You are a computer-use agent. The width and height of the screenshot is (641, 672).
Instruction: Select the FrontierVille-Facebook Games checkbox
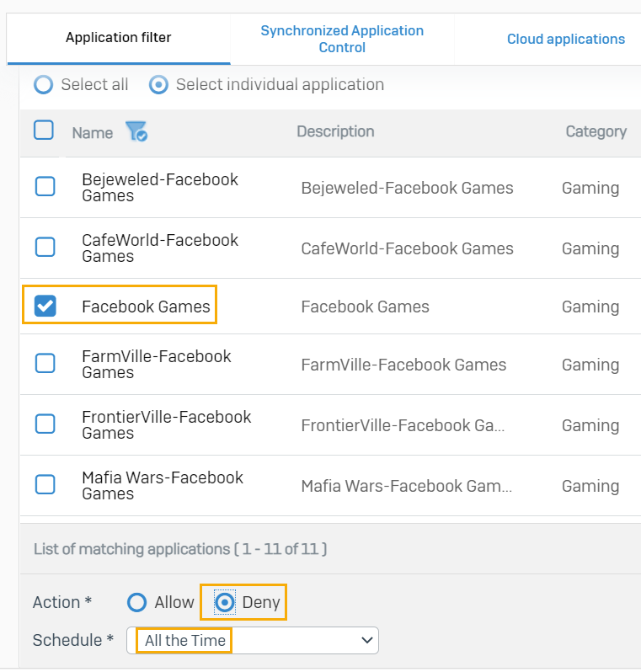45,424
